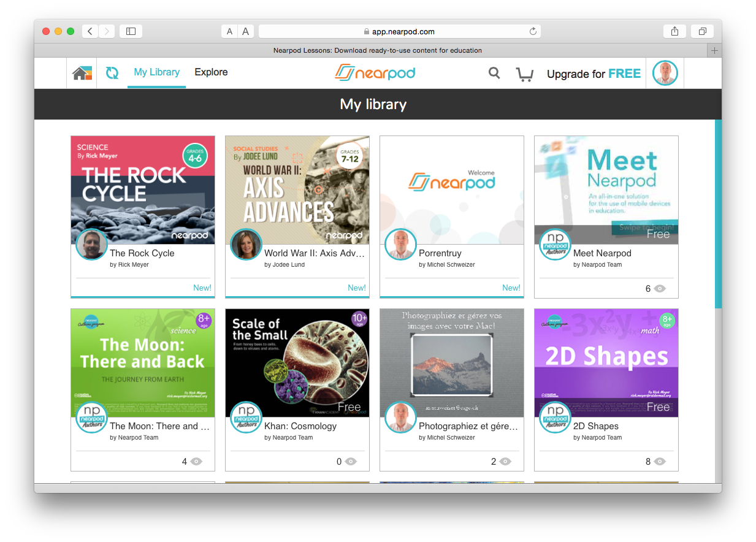
Task: Click Upgrade for FREE link
Action: pos(593,74)
